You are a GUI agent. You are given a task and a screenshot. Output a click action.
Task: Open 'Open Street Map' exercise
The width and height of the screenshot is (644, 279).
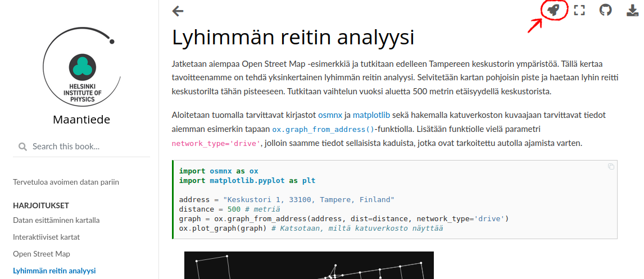coord(42,254)
